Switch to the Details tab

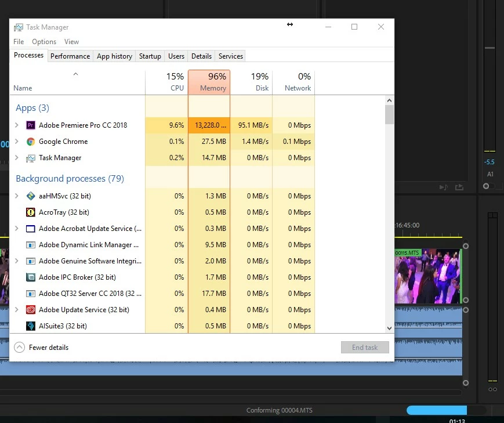pyautogui.click(x=201, y=56)
